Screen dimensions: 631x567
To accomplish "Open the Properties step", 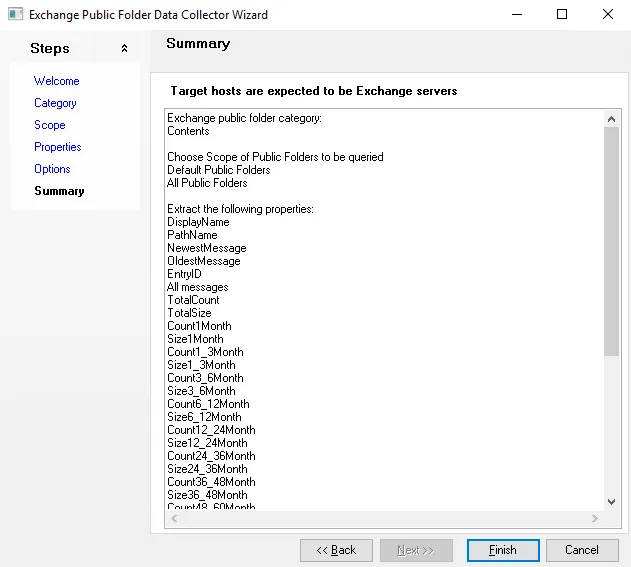I will [58, 147].
